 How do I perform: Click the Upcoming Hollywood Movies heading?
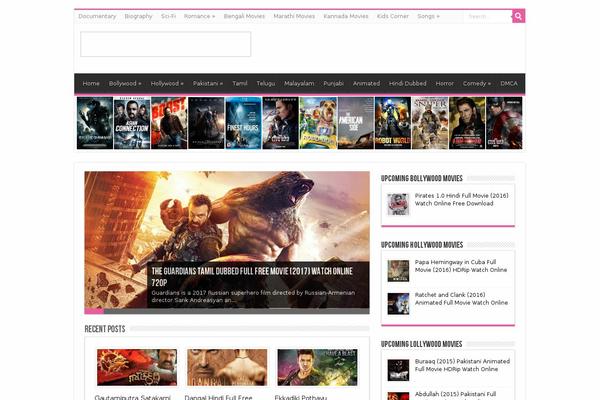422,245
